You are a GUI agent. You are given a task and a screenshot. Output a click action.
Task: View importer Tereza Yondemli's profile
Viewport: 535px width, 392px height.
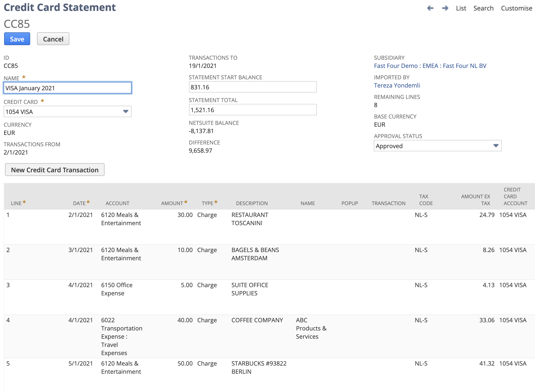coord(397,85)
